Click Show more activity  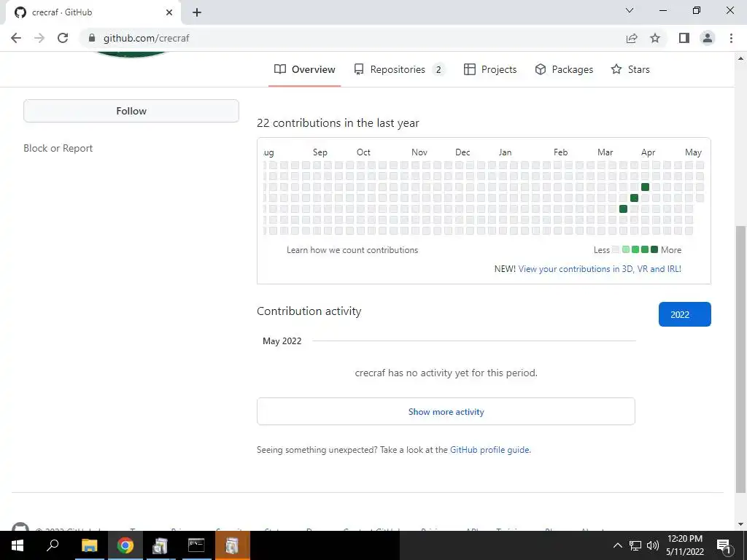446,411
